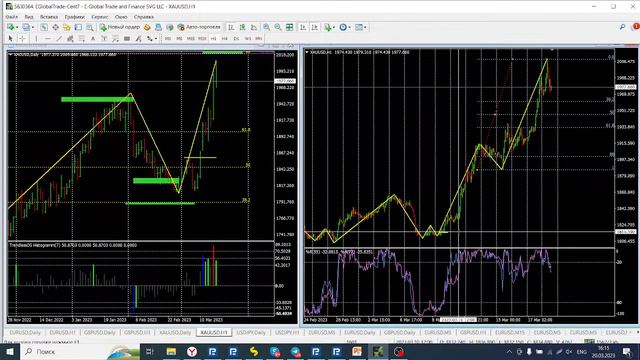Switch chart to line chart mode

(x=254, y=27)
